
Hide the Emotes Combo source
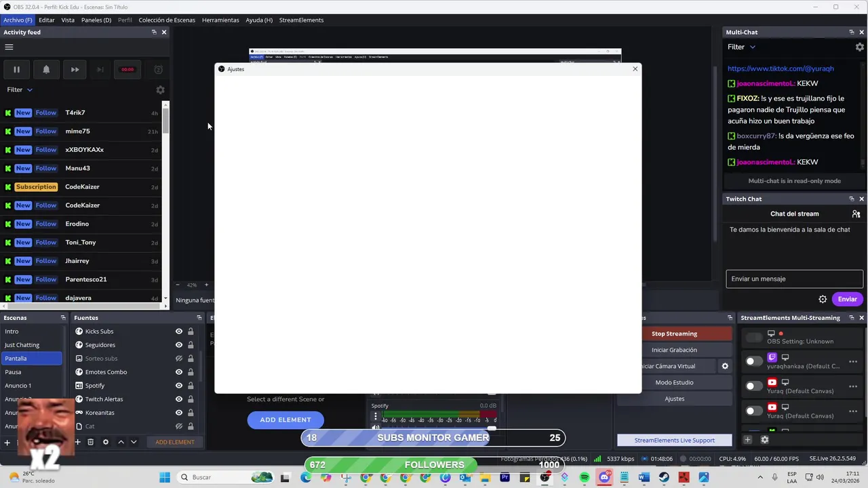click(x=179, y=372)
